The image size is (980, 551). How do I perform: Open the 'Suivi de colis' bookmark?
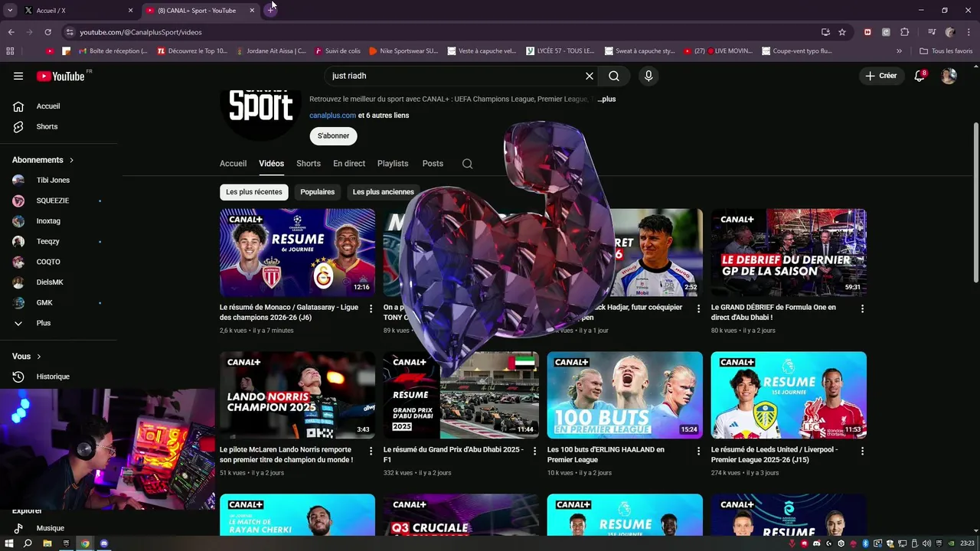pos(337,51)
